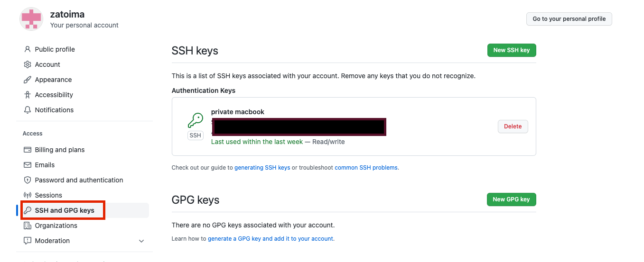This screenshot has height=262, width=644.
Task: Delete the private macbook SSH key
Action: coord(513,126)
